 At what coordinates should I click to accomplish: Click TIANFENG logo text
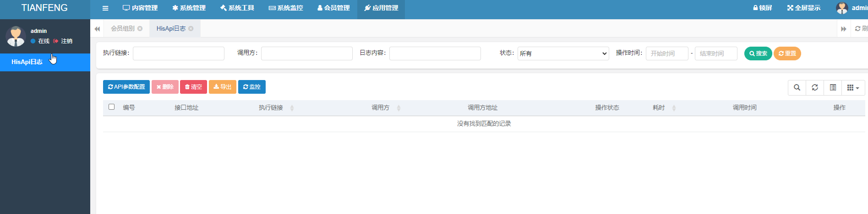coord(44,8)
